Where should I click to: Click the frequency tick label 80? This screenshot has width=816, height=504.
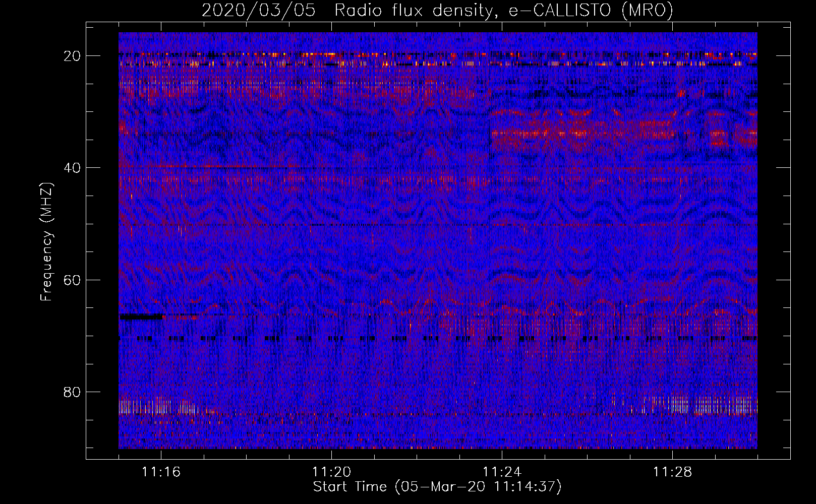[73, 392]
